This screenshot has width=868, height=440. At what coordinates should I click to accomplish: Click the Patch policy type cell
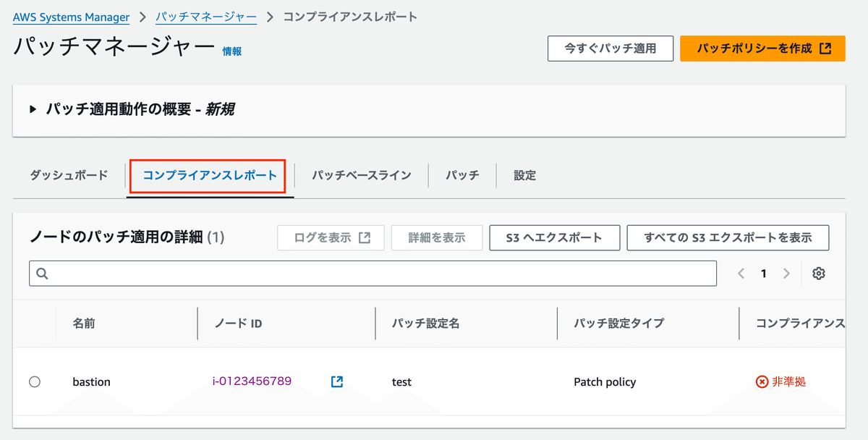click(x=605, y=381)
